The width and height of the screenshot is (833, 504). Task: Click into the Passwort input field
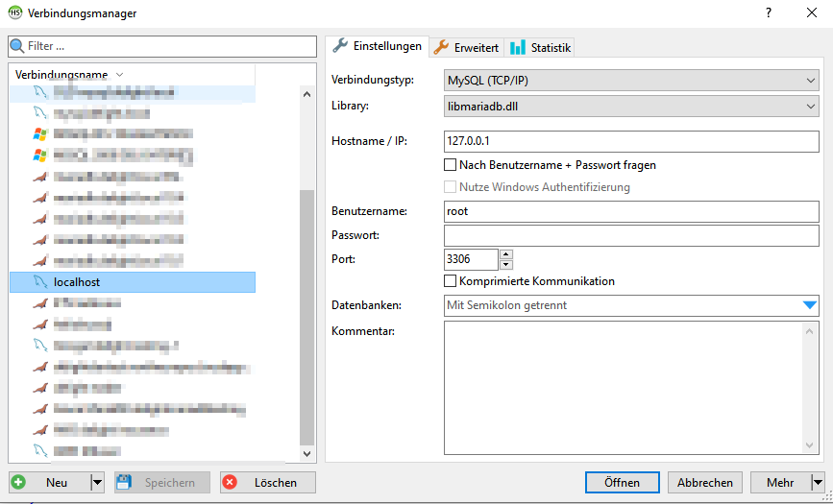coord(630,235)
